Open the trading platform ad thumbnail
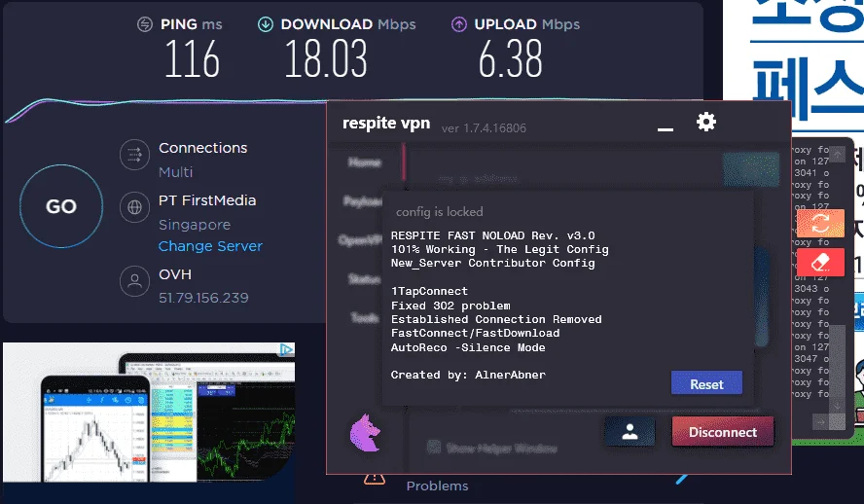Image resolution: width=864 pixels, height=504 pixels. [149, 412]
